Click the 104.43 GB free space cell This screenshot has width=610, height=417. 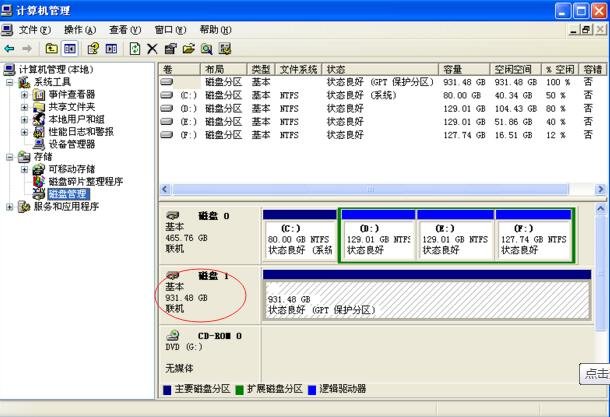click(514, 109)
